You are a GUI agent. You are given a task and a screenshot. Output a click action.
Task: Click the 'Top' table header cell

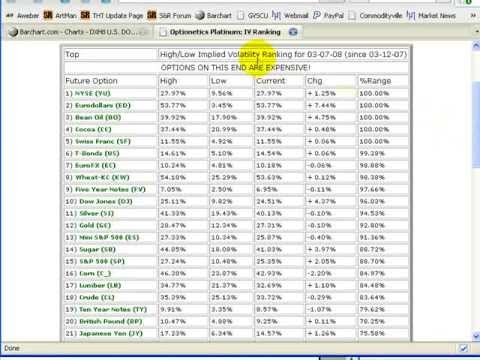[110, 54]
